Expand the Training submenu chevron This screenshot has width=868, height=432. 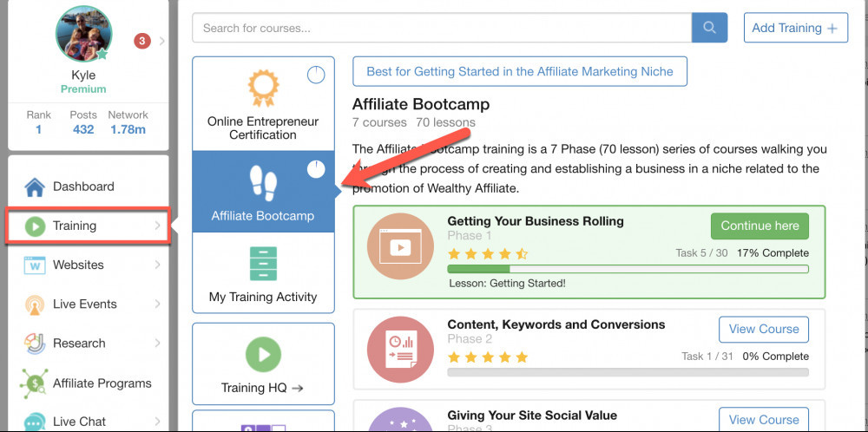158,226
